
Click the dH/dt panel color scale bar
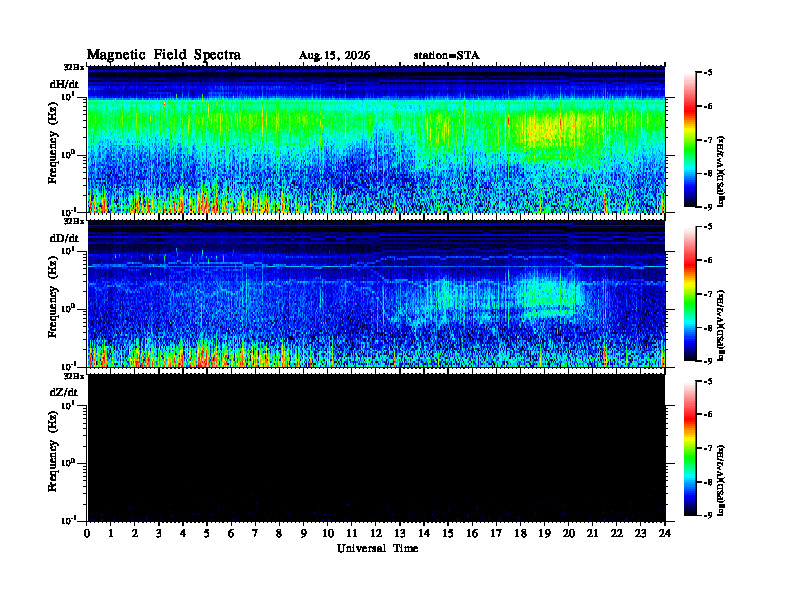[690, 140]
